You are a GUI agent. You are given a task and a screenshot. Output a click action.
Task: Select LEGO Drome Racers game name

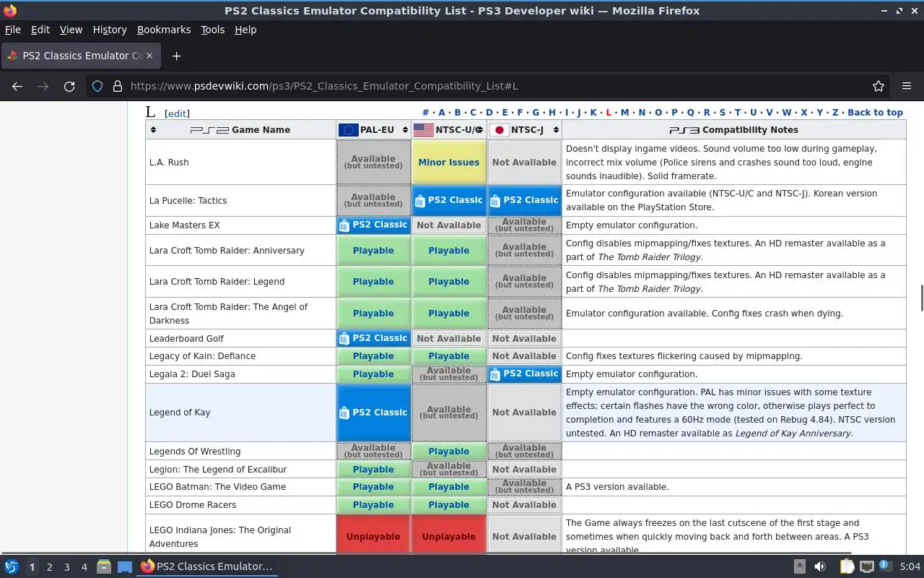[x=193, y=505]
